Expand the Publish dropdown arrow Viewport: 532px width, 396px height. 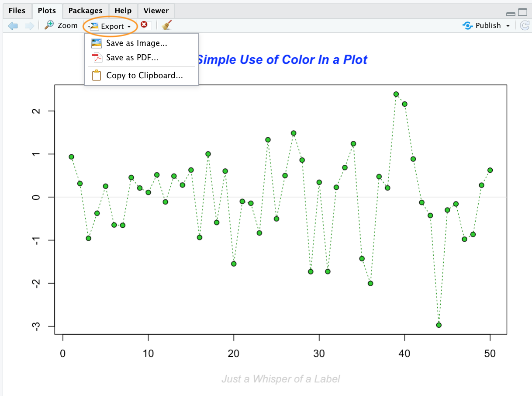[x=508, y=26]
